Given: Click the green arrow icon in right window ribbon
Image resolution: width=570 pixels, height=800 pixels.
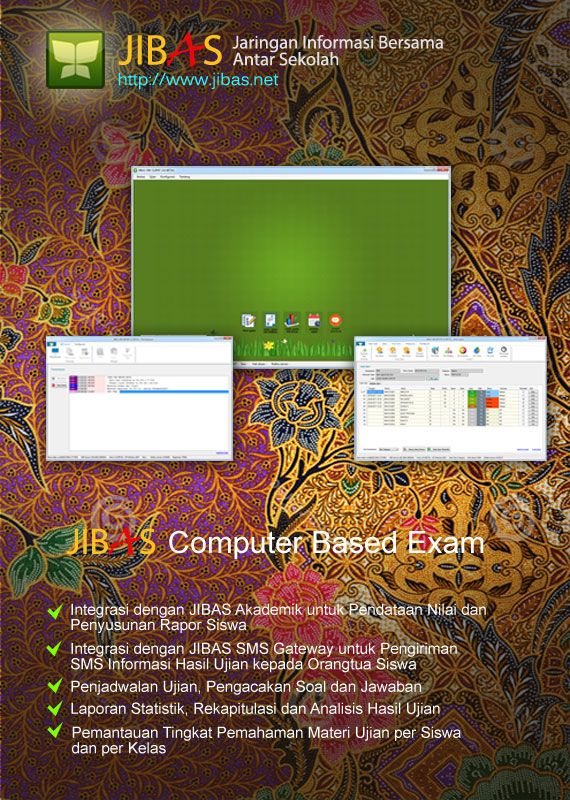Looking at the screenshot, I should tap(364, 351).
